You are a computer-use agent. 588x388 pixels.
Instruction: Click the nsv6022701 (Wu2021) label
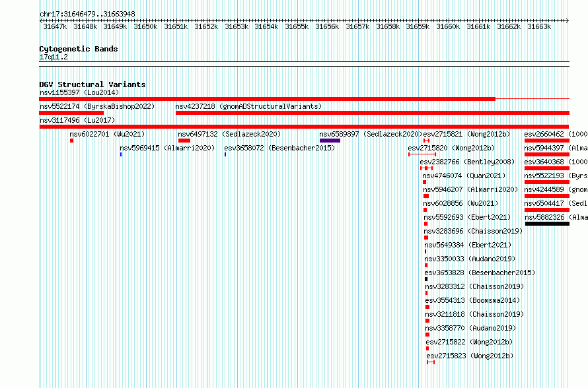tap(107, 134)
